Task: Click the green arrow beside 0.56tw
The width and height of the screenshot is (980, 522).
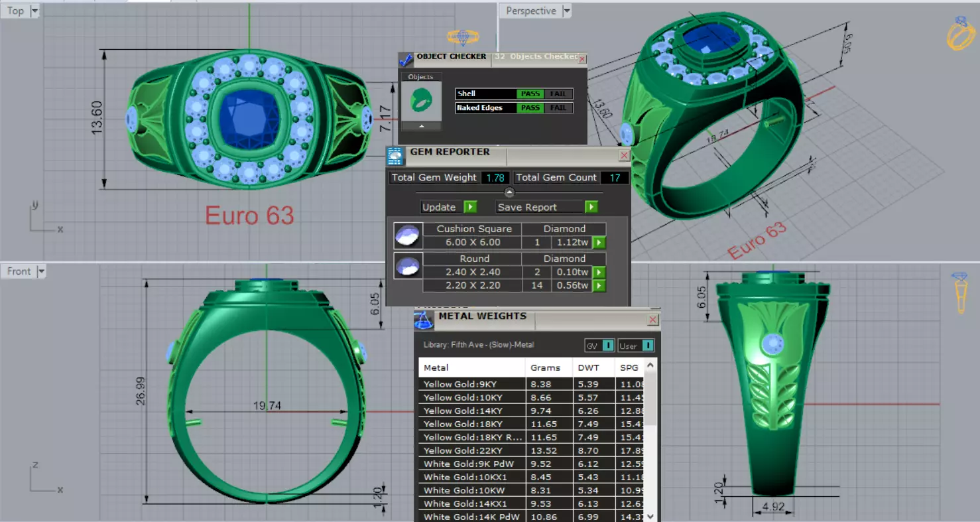Action: pos(598,286)
